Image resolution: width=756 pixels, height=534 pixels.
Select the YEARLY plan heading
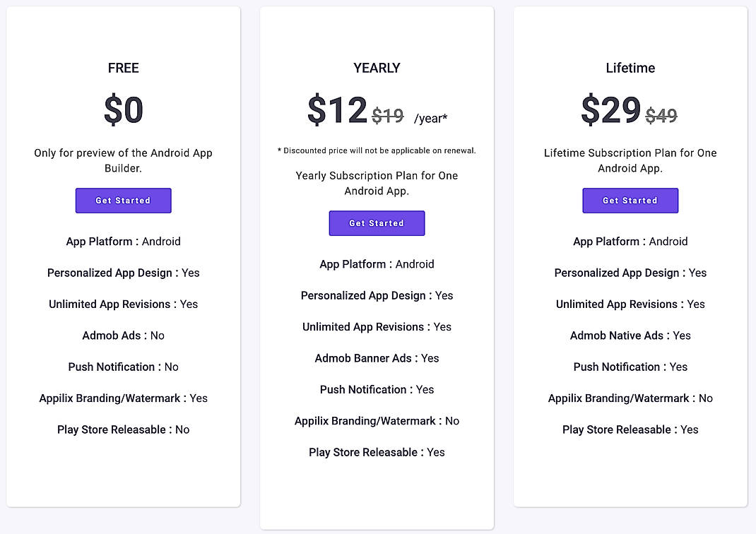tap(377, 68)
